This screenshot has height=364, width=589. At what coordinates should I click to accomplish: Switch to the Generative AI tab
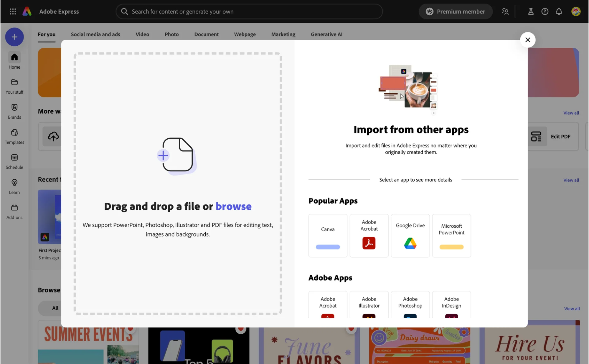pyautogui.click(x=326, y=34)
